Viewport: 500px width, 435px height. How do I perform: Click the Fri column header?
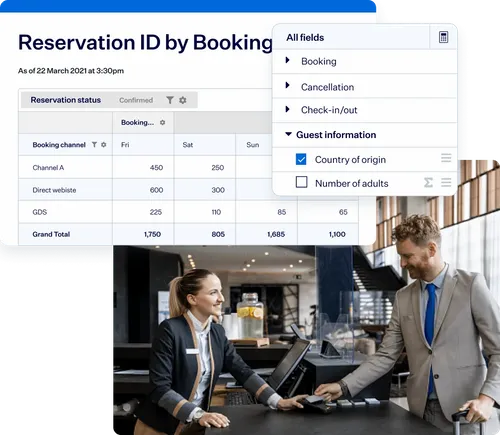tap(125, 145)
